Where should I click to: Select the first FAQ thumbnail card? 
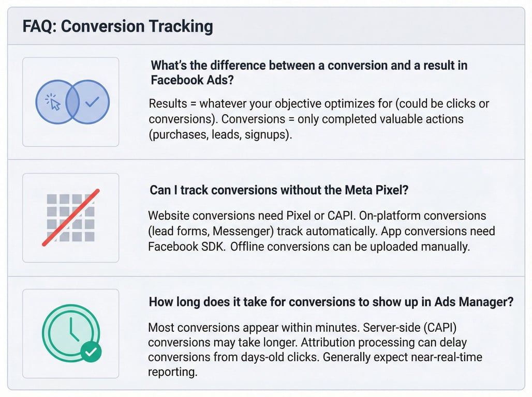(x=70, y=102)
